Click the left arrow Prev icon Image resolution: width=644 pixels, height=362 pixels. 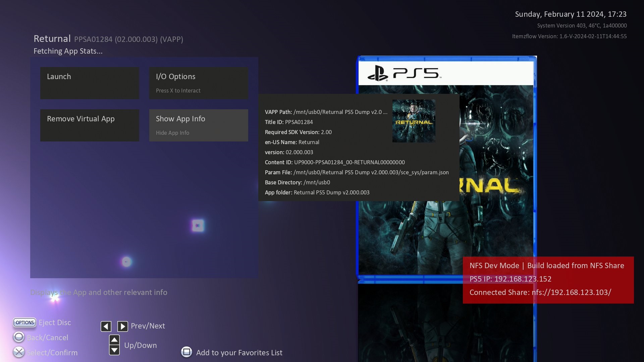106,326
